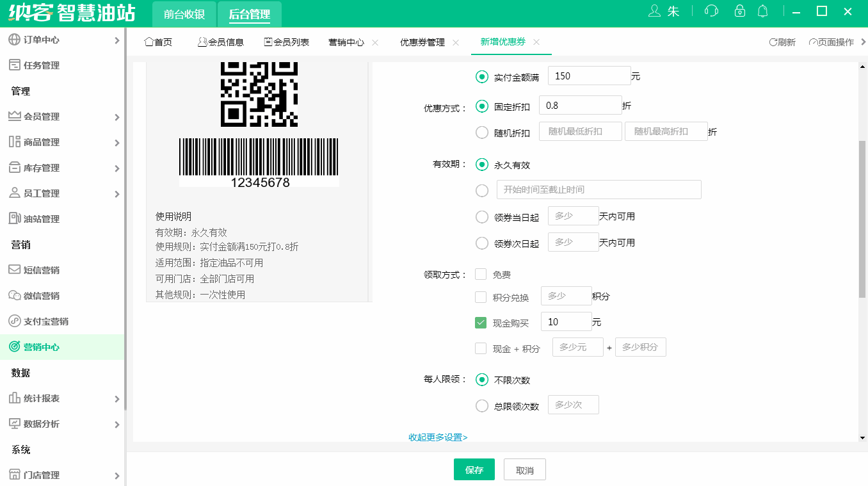Screen dimensions: 868x486
Task: Select the 任务管理 sidebar item
Action: point(42,65)
